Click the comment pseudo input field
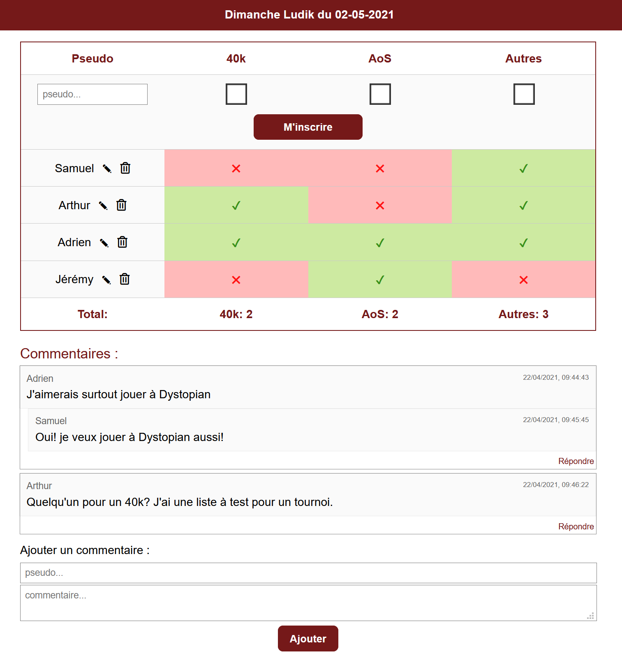 pos(308,573)
